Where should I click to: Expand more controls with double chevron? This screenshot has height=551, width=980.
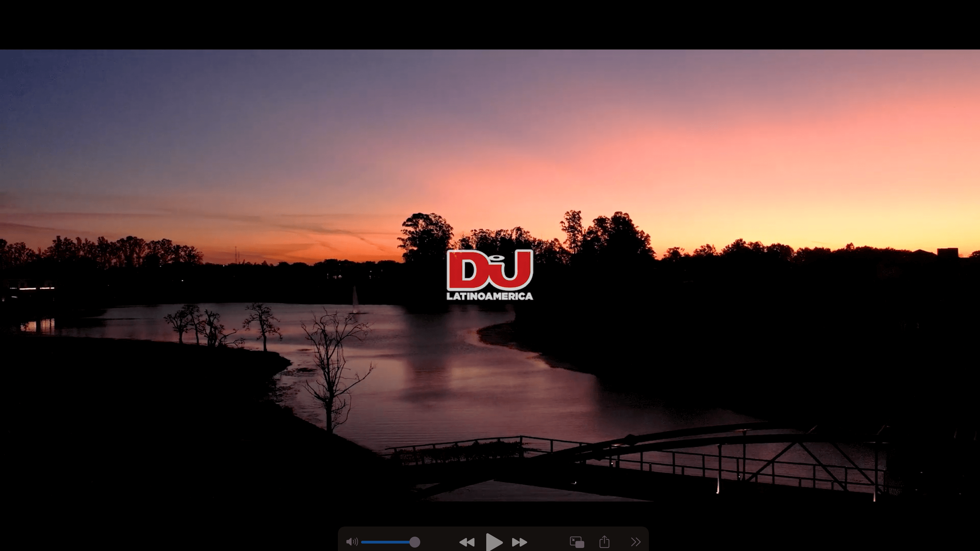click(636, 541)
